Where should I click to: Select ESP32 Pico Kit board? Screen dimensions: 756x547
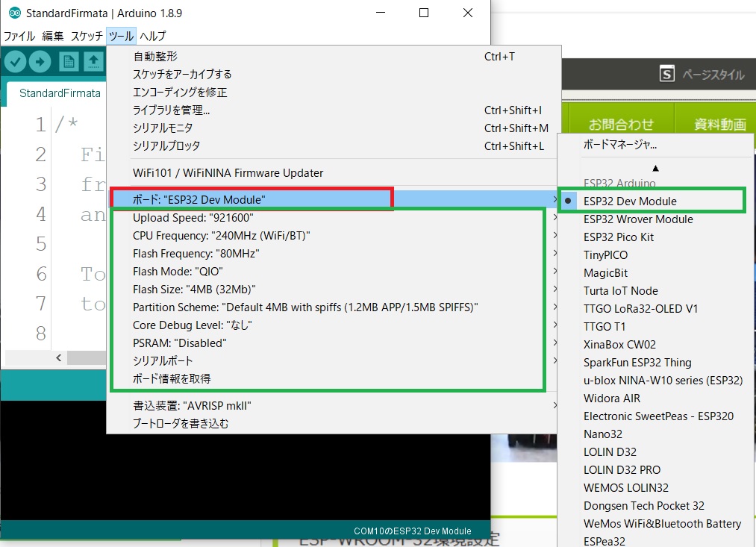click(656, 237)
